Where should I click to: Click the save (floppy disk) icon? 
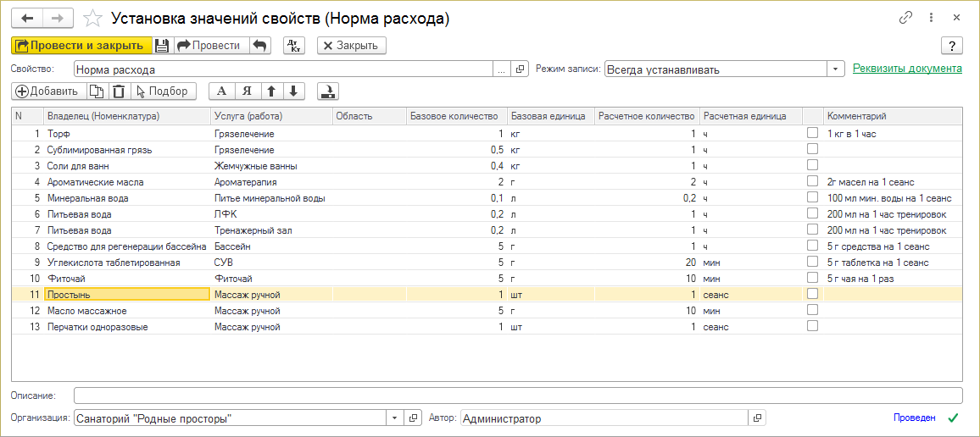[x=163, y=46]
